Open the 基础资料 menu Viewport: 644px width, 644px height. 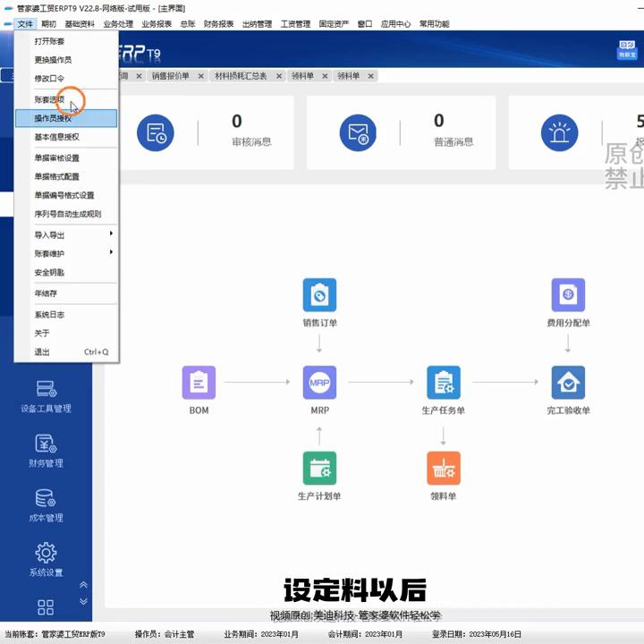click(80, 24)
